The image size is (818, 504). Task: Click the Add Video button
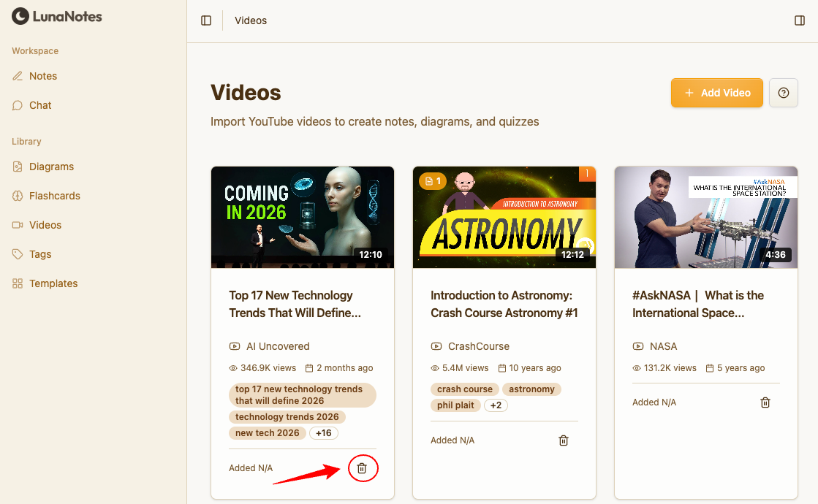[716, 93]
